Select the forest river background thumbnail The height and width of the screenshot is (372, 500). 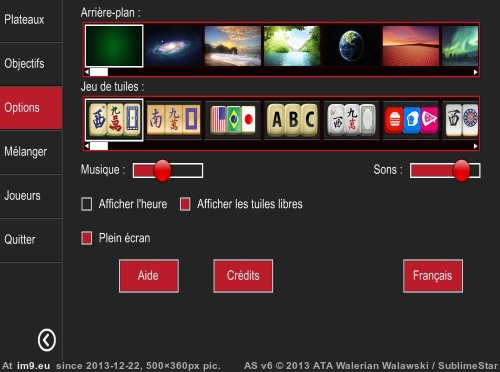292,46
